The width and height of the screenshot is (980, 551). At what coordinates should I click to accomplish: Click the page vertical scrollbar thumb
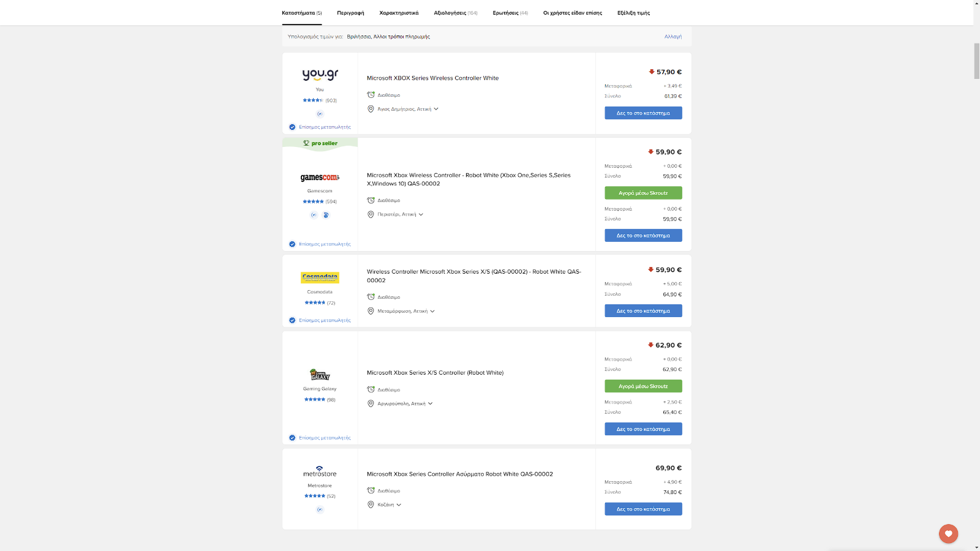976,61
